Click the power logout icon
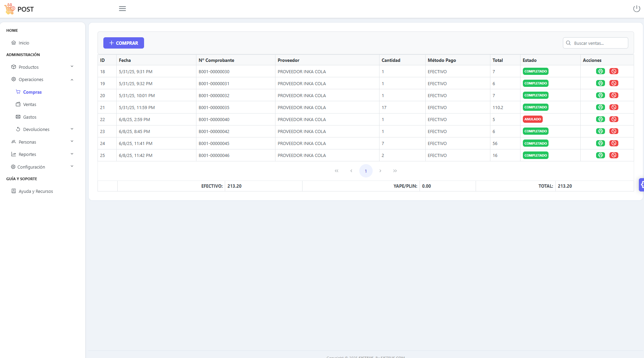The image size is (644, 358). coord(636,9)
